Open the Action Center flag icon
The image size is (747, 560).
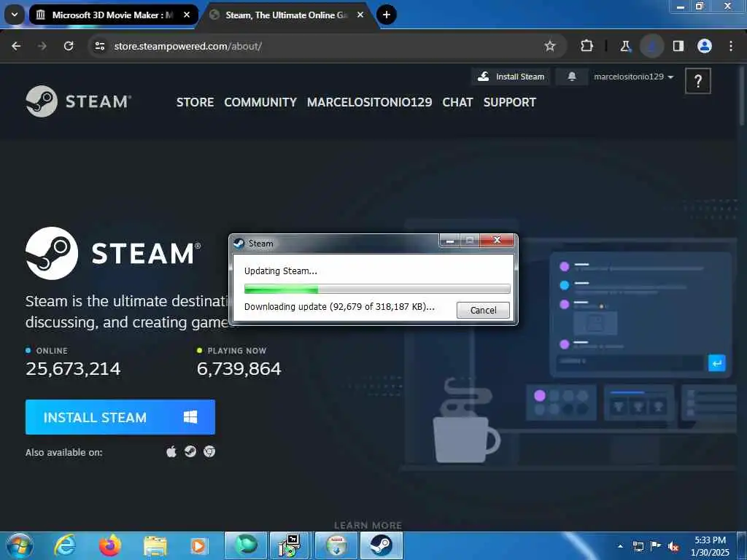pyautogui.click(x=656, y=546)
